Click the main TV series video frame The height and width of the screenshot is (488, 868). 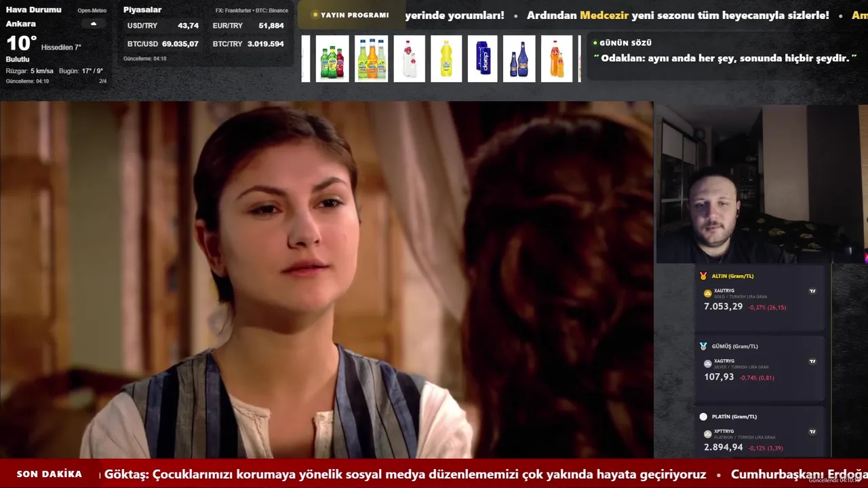coord(326,280)
